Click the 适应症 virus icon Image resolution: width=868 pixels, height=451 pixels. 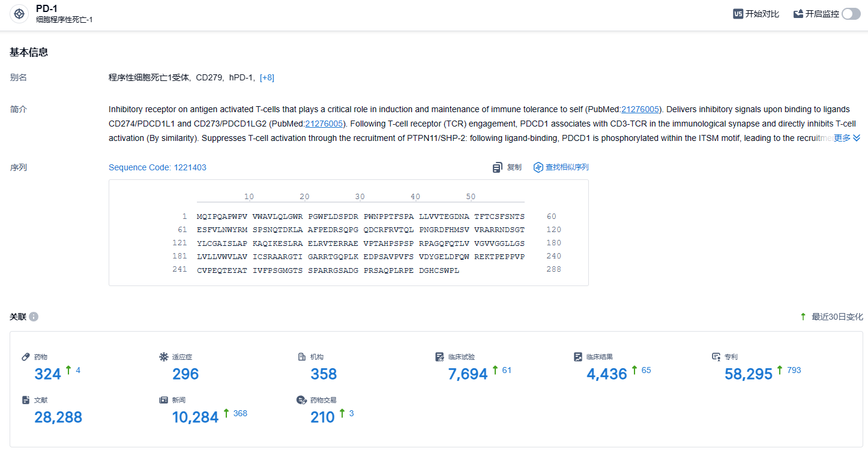click(164, 357)
